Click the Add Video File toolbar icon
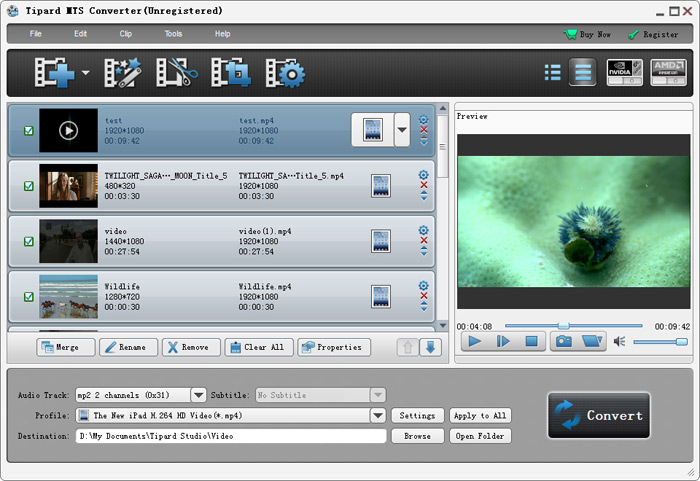 pos(54,72)
